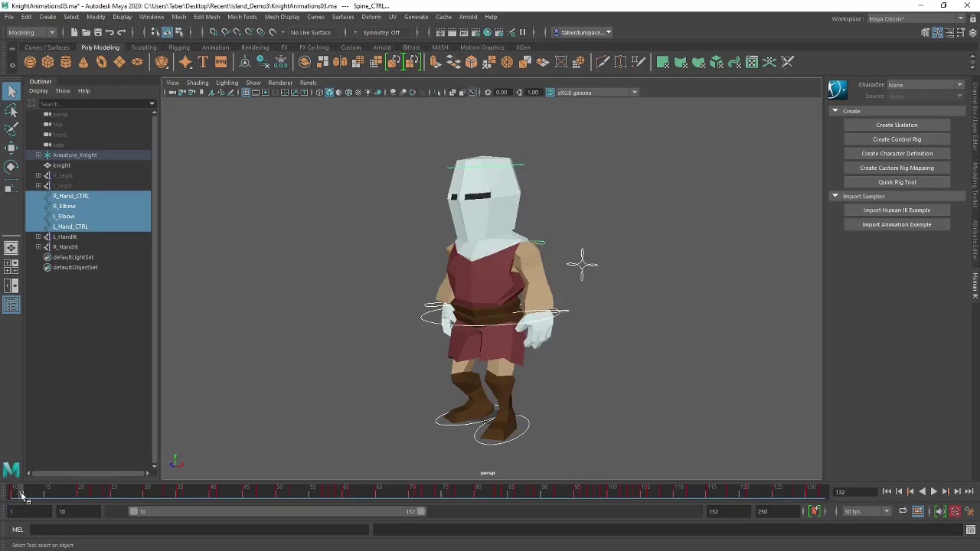Toggle playback loop mode
This screenshot has width=980, height=551.
tap(903, 511)
